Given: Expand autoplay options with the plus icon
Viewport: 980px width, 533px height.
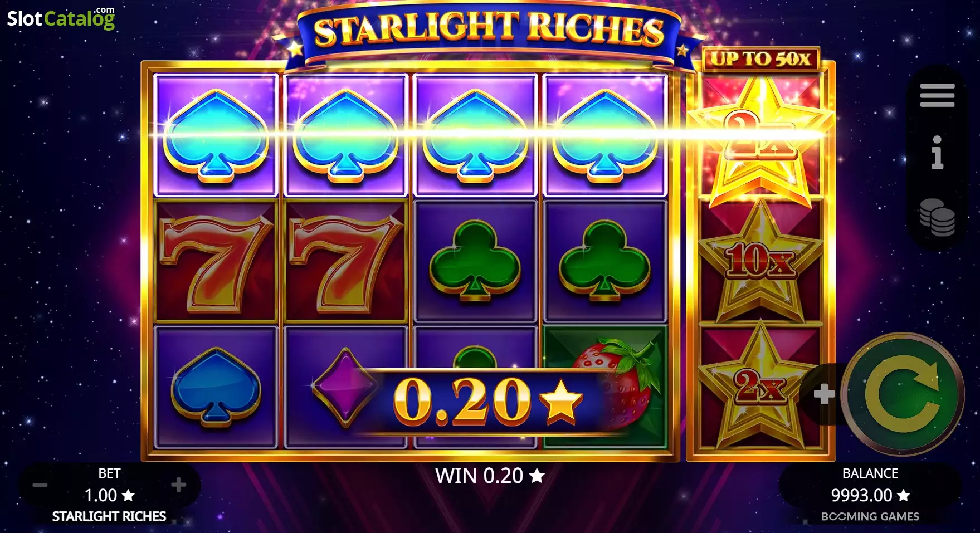Looking at the screenshot, I should [x=823, y=394].
